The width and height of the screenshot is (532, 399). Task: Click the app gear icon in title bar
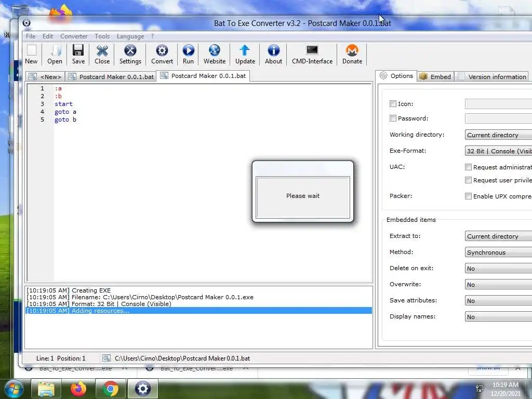26,23
